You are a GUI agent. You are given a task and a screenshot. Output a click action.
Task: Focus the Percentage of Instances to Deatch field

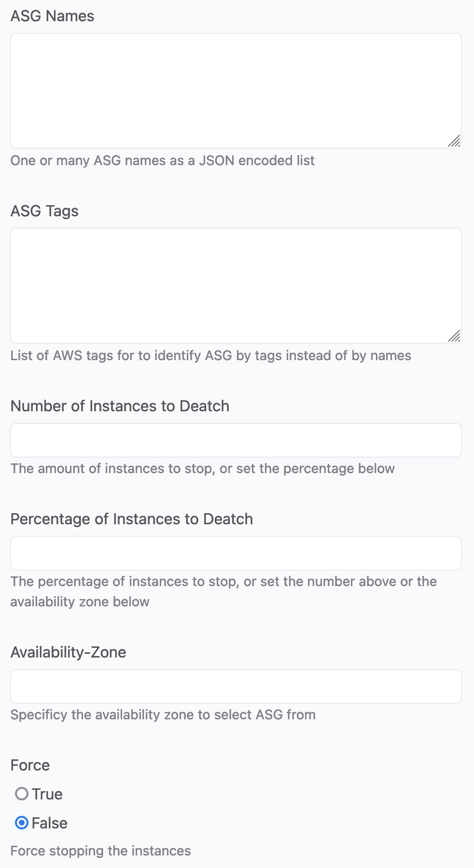pos(236,553)
